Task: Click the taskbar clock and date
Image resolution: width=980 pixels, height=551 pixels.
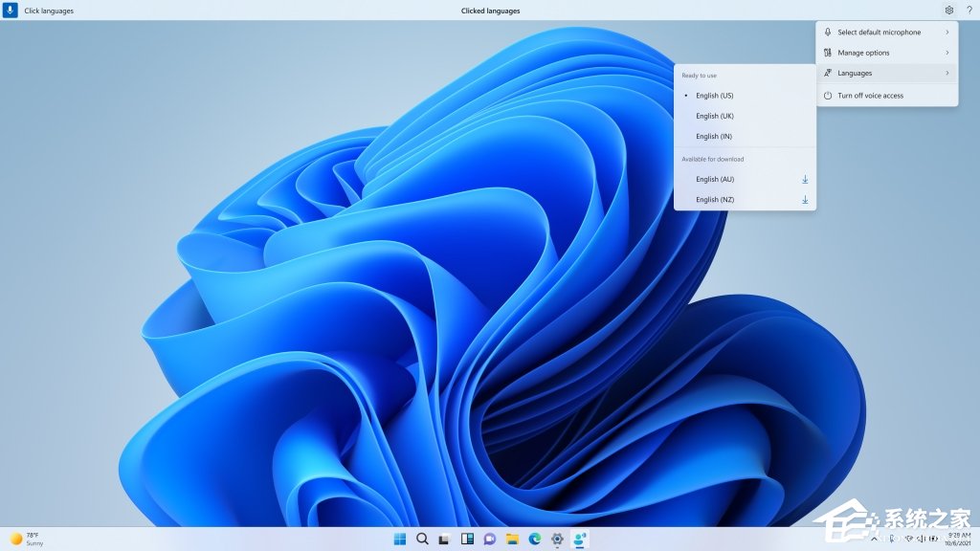Action: pyautogui.click(x=959, y=539)
